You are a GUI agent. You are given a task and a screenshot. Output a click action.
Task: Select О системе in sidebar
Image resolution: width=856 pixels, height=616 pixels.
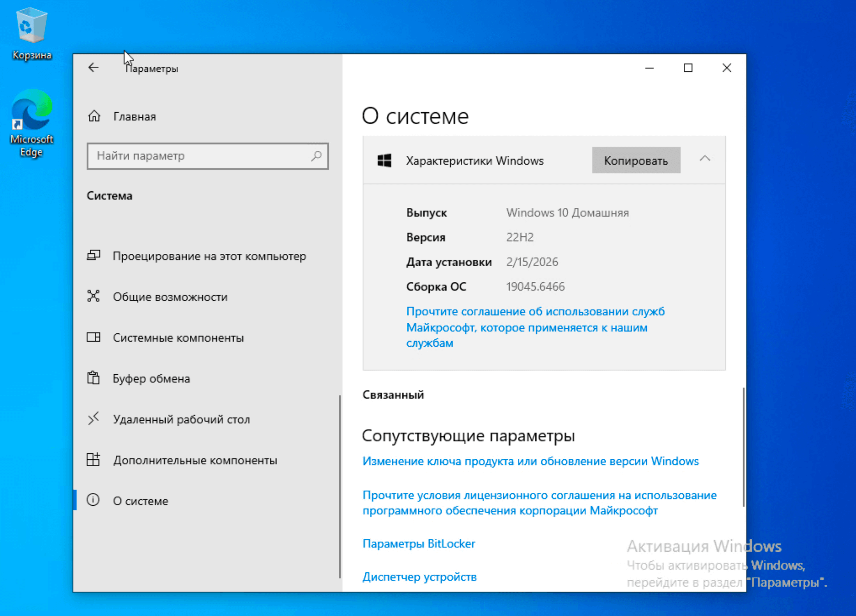click(x=140, y=501)
